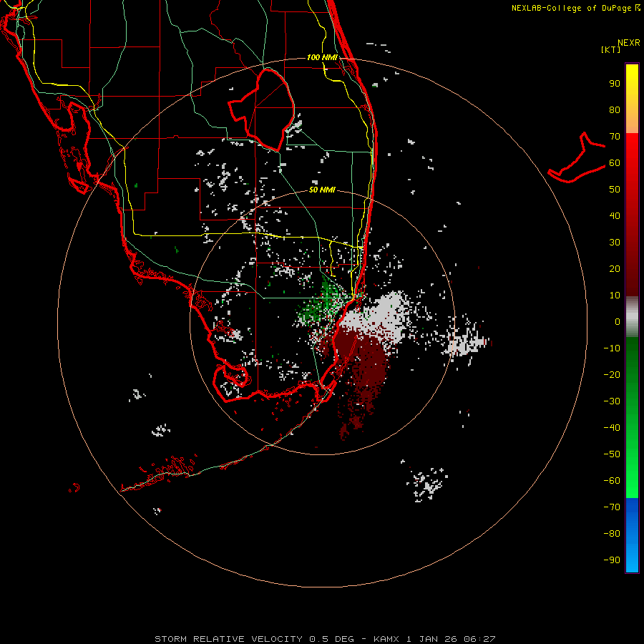Click the positive 10 knot scale value
The image size is (644, 644).
615,296
